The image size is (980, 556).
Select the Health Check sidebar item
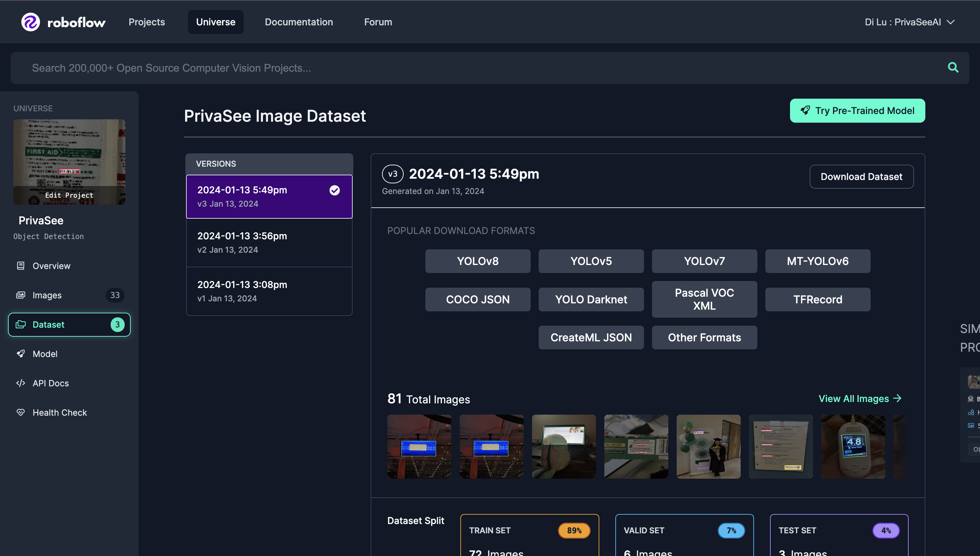click(69, 412)
